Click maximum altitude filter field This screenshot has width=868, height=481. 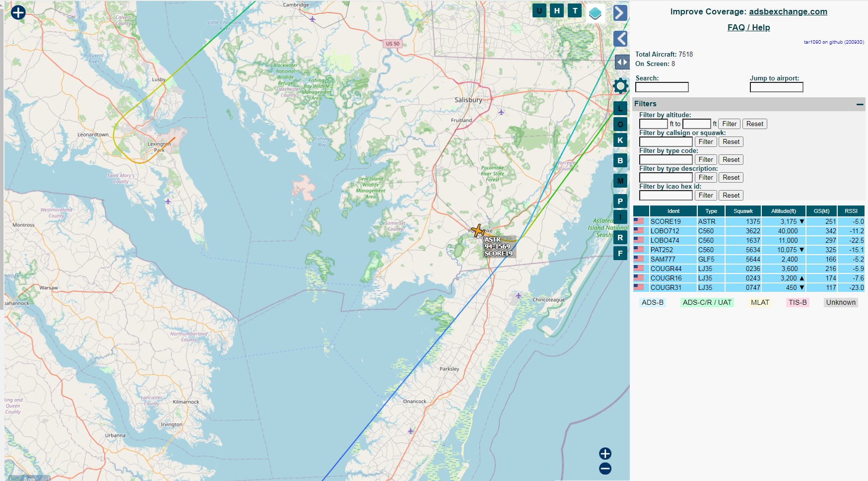coord(697,124)
